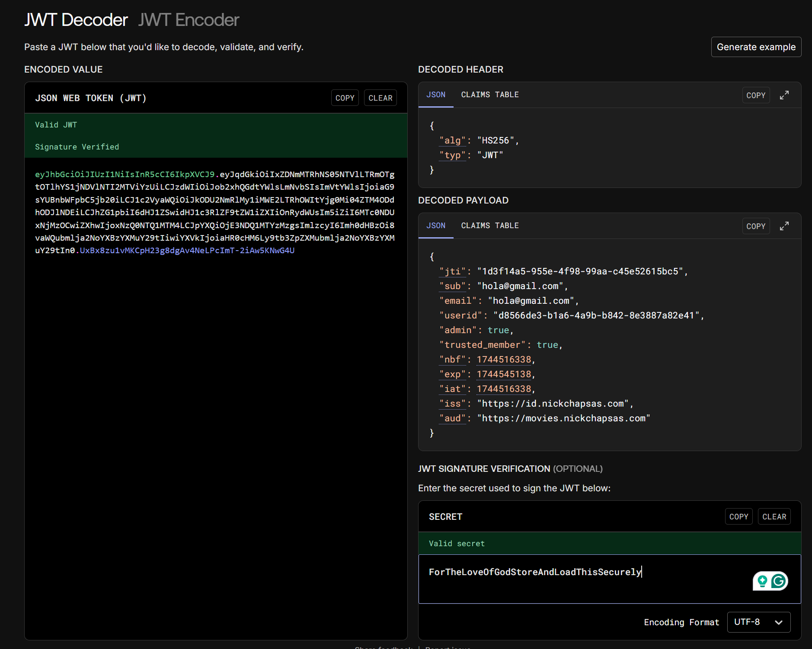Image resolution: width=812 pixels, height=649 pixels.
Task: Click the "typ" header key
Action: pyautogui.click(x=452, y=155)
